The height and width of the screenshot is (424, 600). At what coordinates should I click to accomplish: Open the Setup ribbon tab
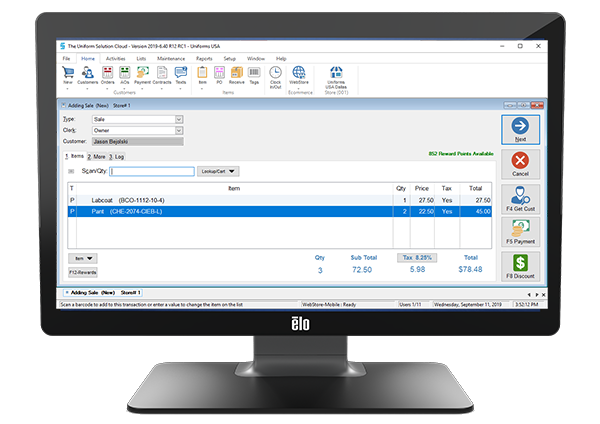coord(230,59)
